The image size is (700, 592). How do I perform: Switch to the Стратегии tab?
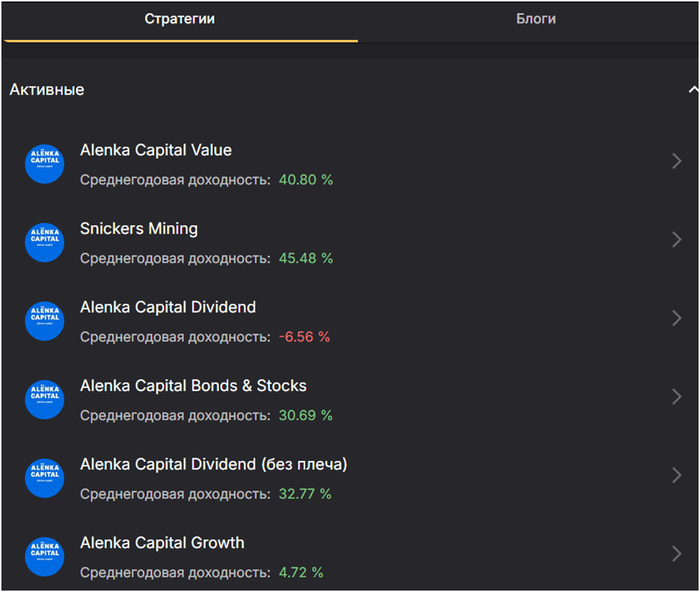[180, 19]
